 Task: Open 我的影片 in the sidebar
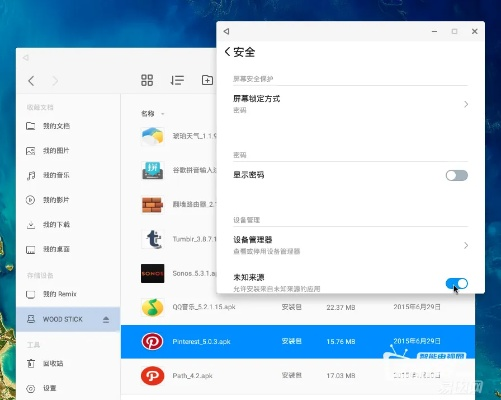tap(68, 200)
